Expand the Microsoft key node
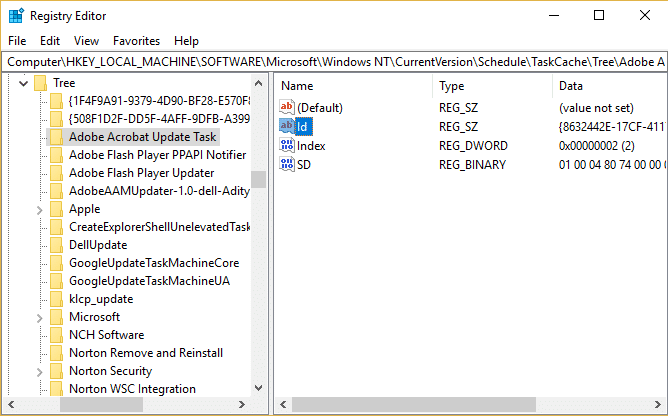Viewport: 668px width, 416px height. 38,317
